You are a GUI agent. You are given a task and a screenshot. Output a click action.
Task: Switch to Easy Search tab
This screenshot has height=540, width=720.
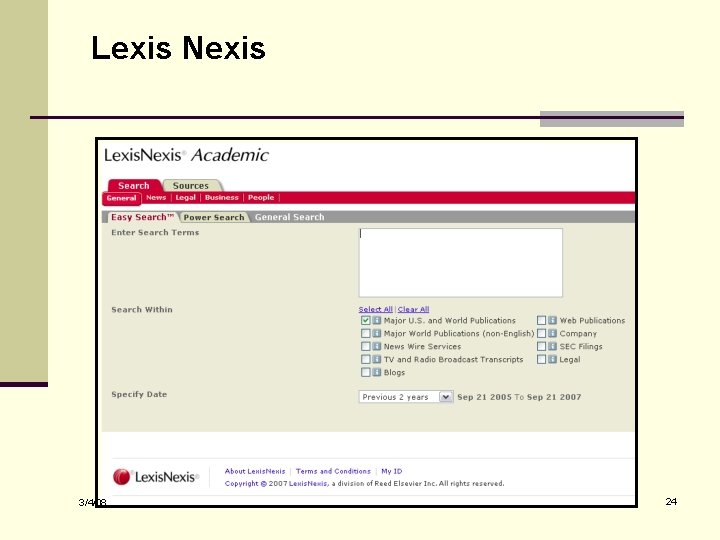click(x=142, y=217)
